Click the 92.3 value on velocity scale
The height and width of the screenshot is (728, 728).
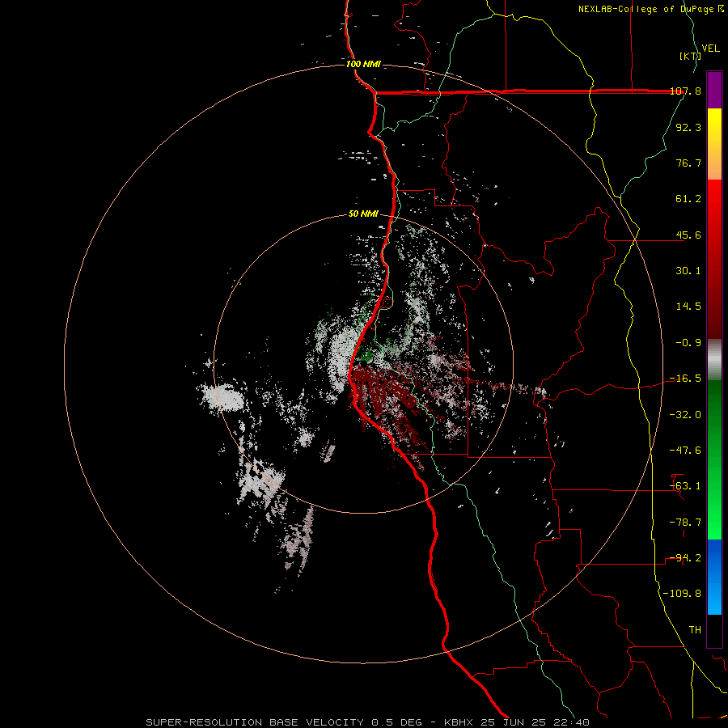click(688, 127)
